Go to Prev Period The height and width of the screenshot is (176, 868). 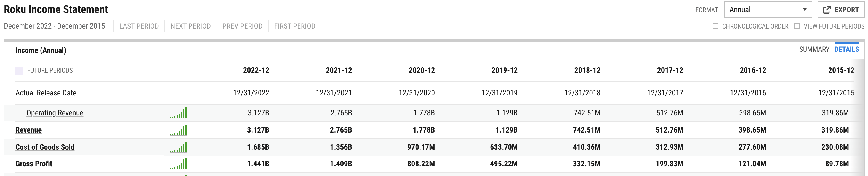242,26
